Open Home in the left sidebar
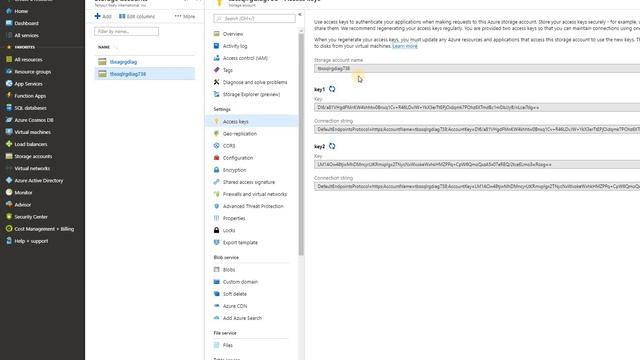Image resolution: width=640 pixels, height=360 pixels. tap(21, 11)
